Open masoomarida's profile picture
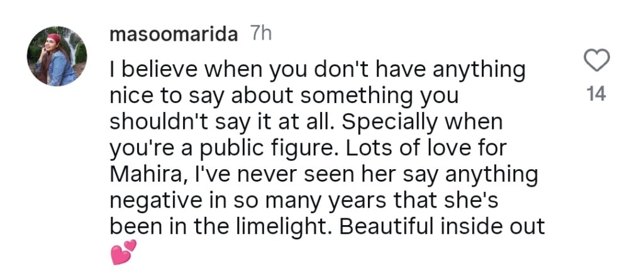 57,56
